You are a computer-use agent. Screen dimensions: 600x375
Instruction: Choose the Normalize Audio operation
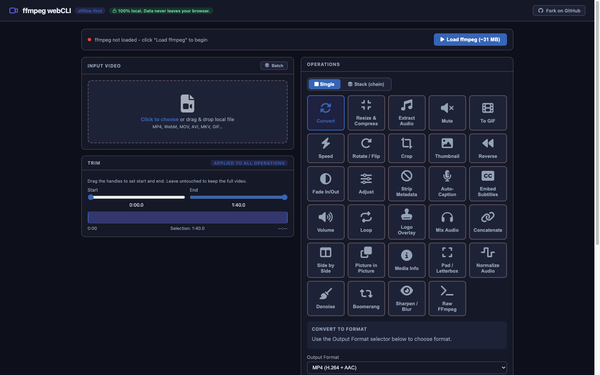(x=488, y=260)
